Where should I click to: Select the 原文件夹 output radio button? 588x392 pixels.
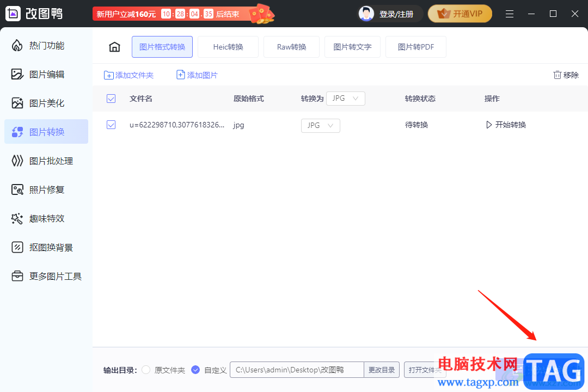pyautogui.click(x=146, y=370)
